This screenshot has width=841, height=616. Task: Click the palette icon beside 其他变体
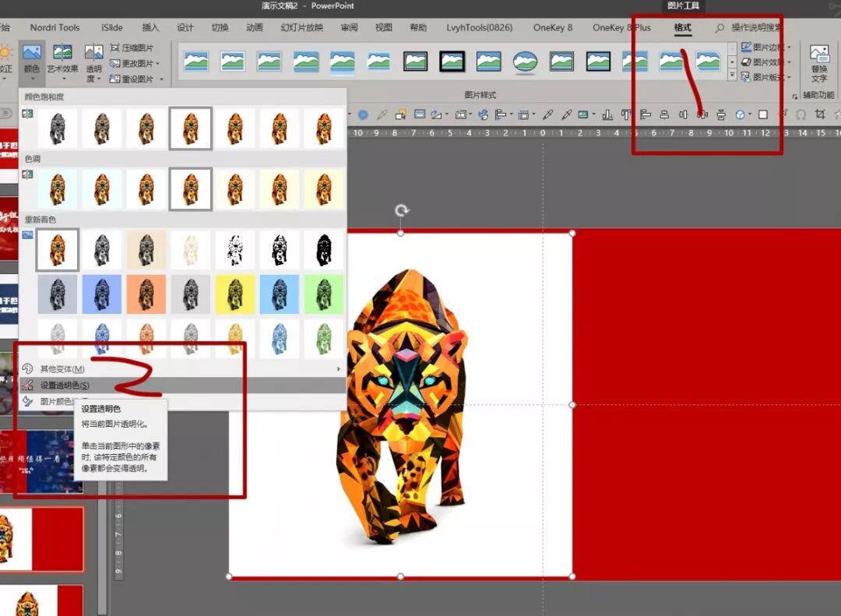tap(27, 368)
